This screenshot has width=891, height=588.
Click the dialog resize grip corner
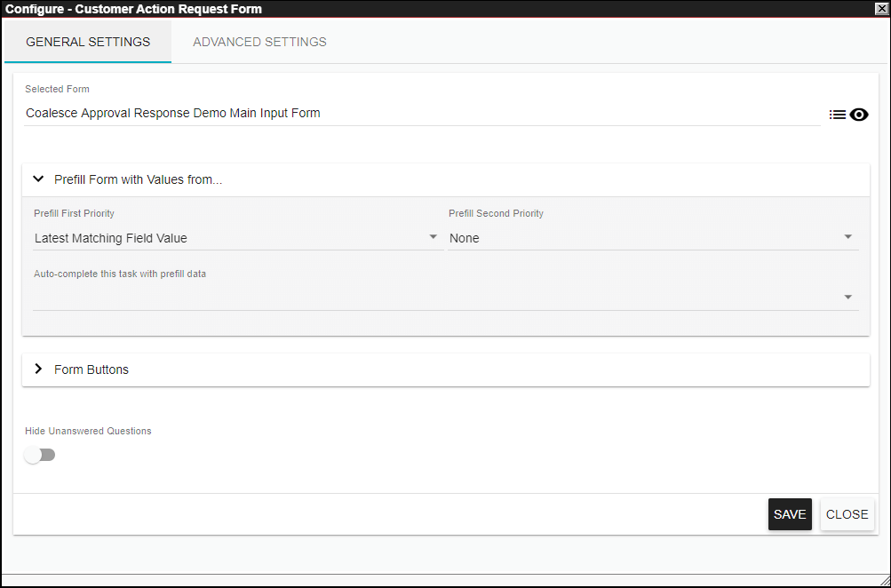pos(884,581)
